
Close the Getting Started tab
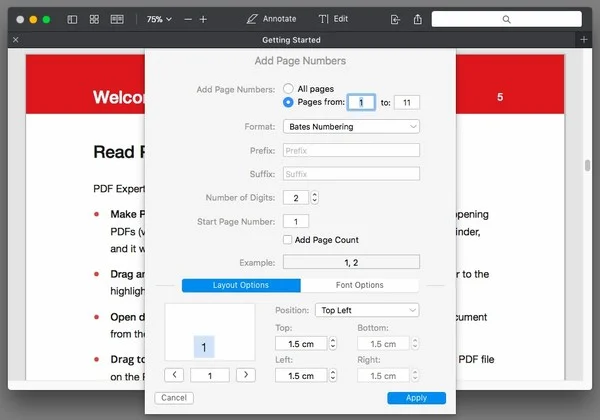[16, 40]
